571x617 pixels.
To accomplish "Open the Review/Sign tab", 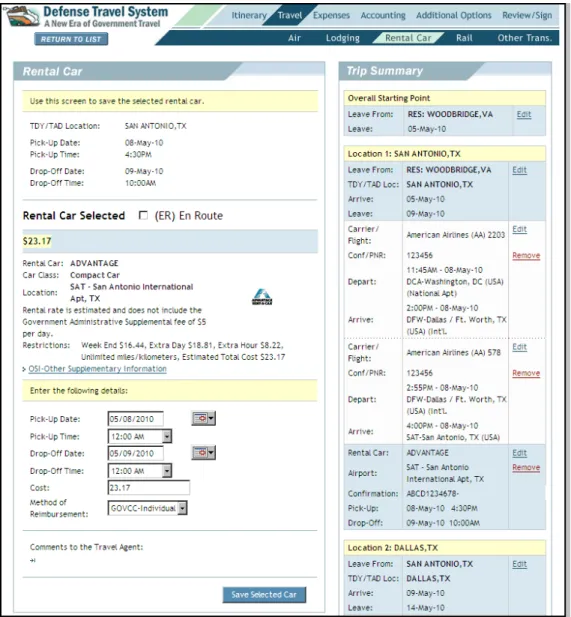I will tap(527, 15).
